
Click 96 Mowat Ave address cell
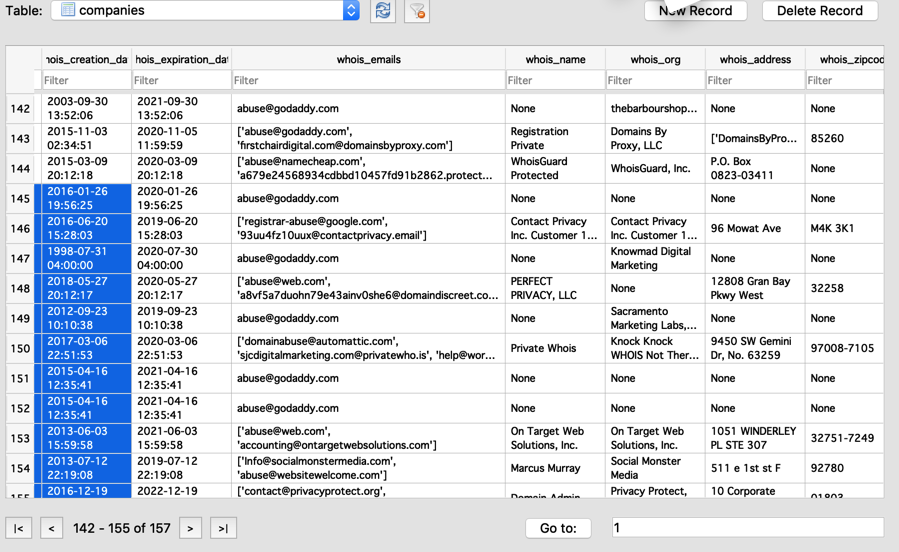755,228
